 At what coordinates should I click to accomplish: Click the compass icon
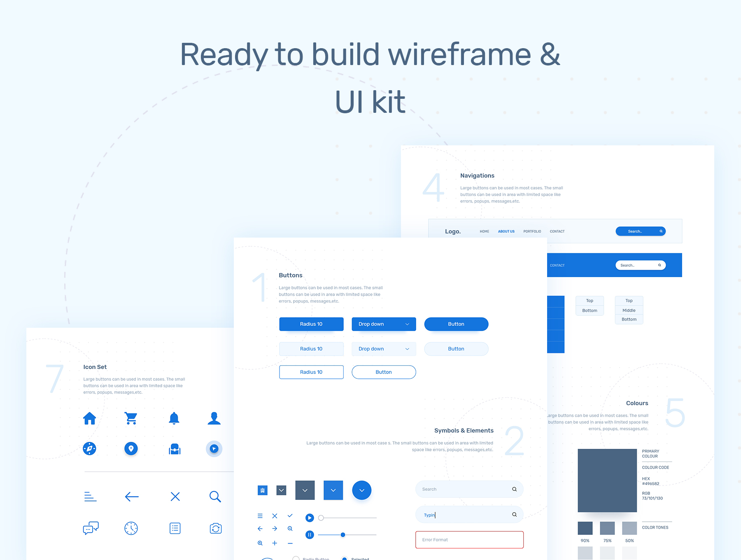click(x=89, y=448)
